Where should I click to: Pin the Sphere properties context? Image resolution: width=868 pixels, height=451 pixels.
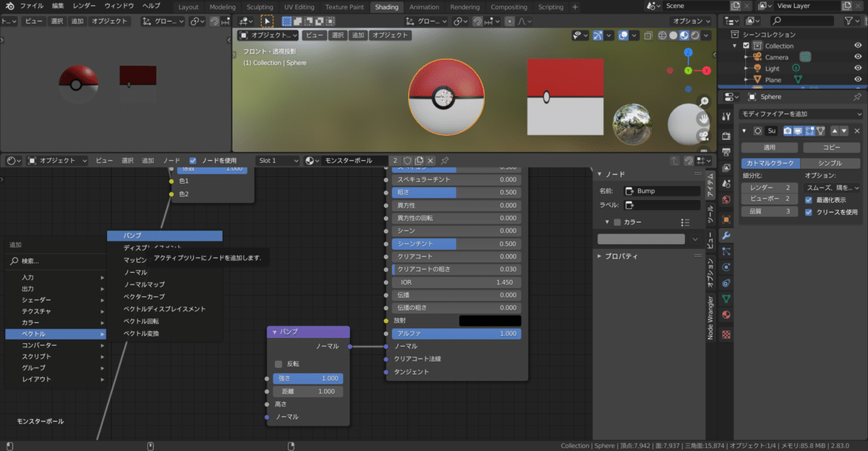[x=858, y=96]
